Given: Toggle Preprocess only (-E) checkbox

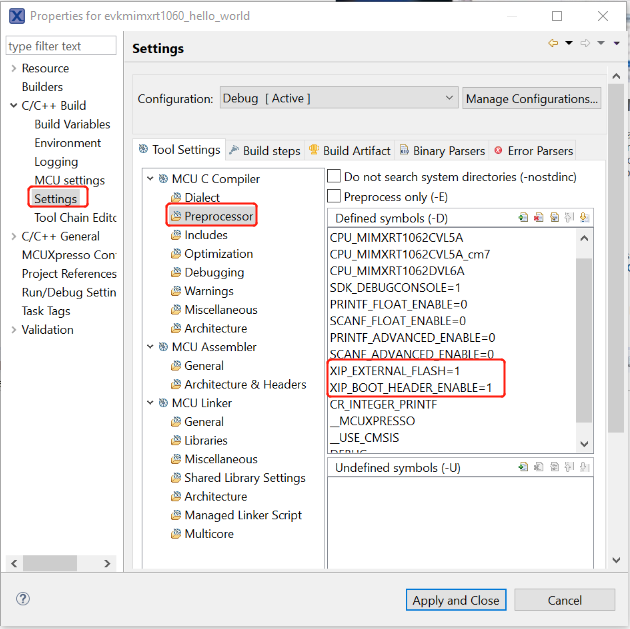Looking at the screenshot, I should [335, 196].
